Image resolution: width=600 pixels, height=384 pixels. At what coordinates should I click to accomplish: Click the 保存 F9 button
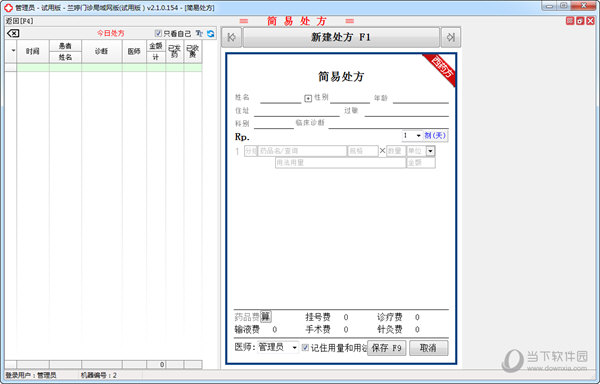(386, 348)
